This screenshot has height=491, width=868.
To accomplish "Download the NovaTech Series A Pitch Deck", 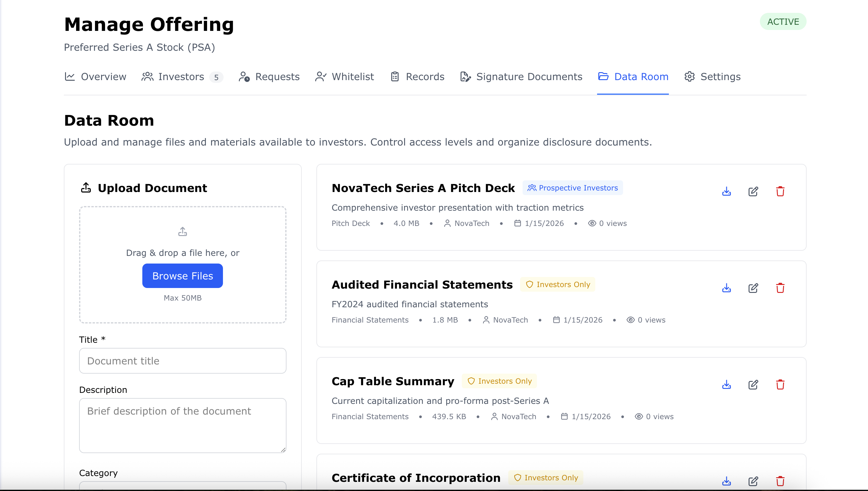I will click(x=727, y=191).
